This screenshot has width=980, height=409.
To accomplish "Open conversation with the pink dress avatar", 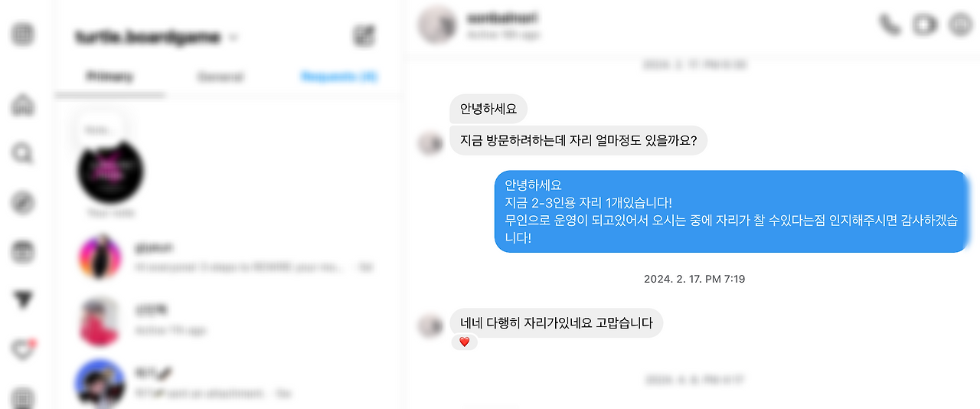I will coord(229,321).
